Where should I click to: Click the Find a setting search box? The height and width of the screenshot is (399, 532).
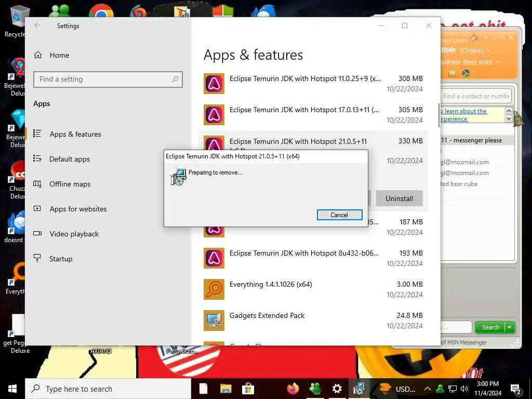[x=108, y=79]
